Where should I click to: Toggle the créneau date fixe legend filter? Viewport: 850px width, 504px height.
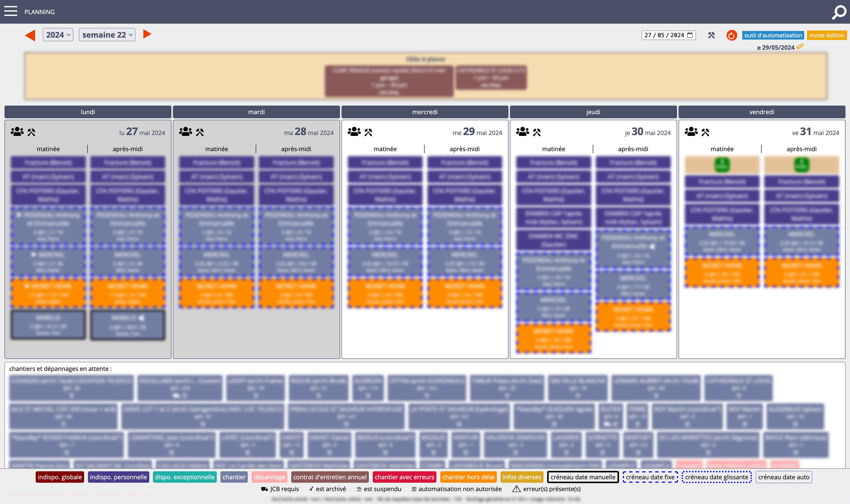(650, 477)
